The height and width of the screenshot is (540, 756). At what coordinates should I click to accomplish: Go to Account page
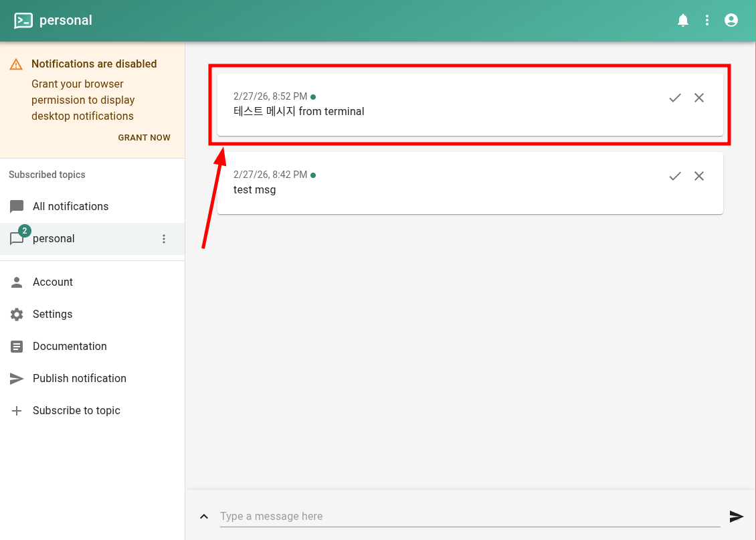(x=52, y=282)
